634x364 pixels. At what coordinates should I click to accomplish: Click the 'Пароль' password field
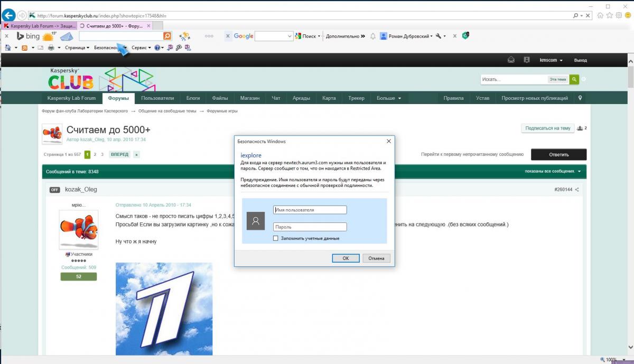click(310, 227)
